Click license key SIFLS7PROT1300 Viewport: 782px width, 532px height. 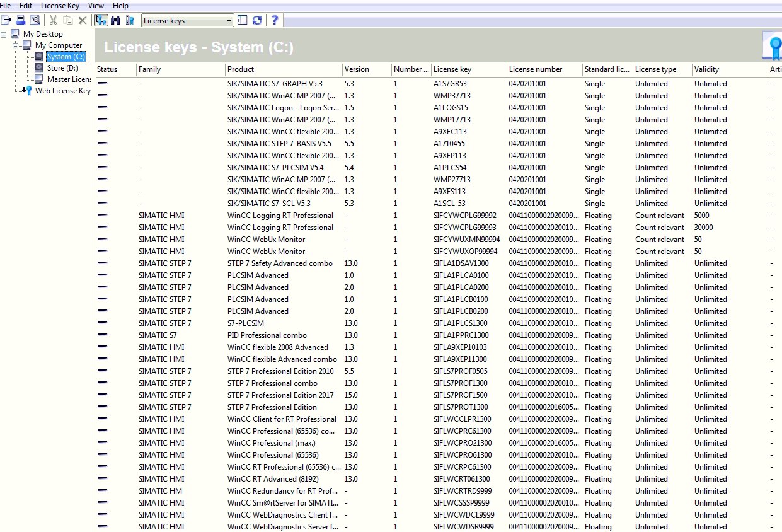pyautogui.click(x=461, y=407)
